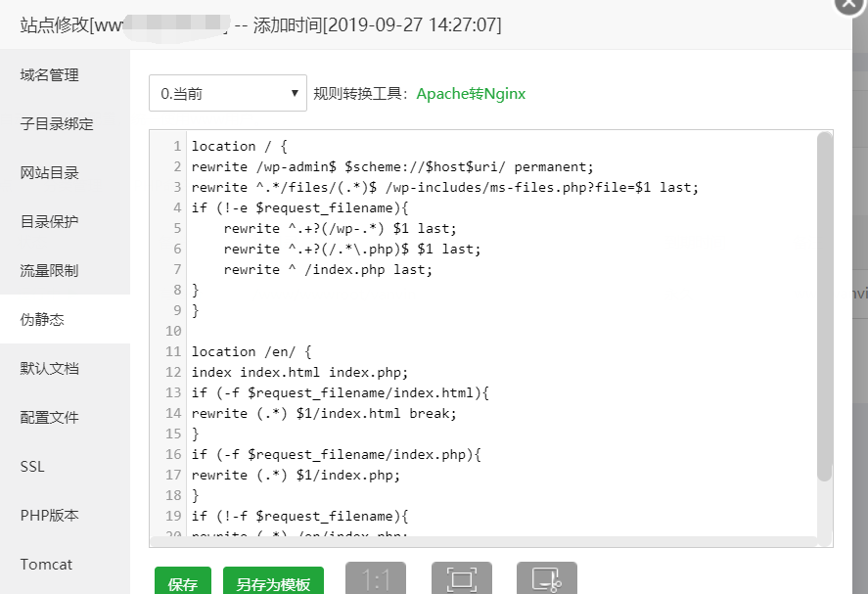Go to the 网站目录 tab
This screenshot has width=868, height=594.
tap(50, 173)
